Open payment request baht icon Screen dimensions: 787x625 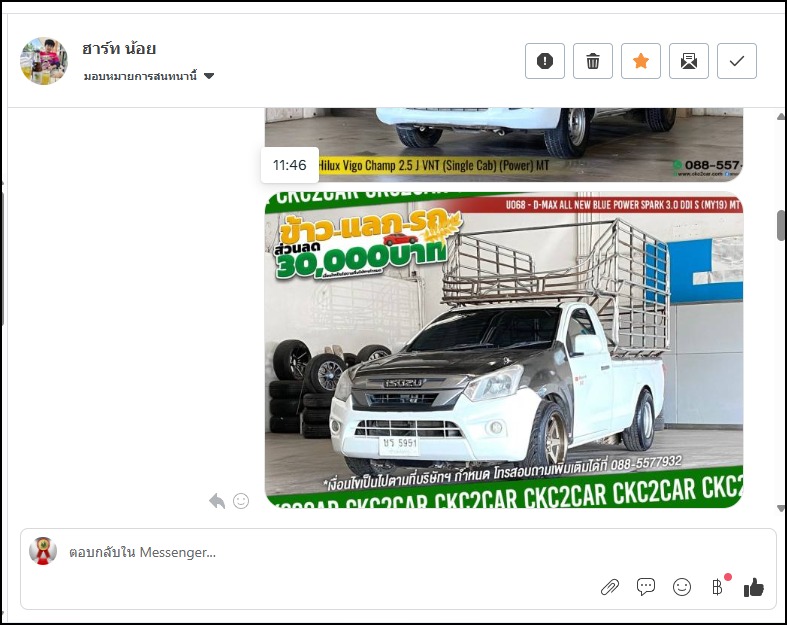pos(718,586)
